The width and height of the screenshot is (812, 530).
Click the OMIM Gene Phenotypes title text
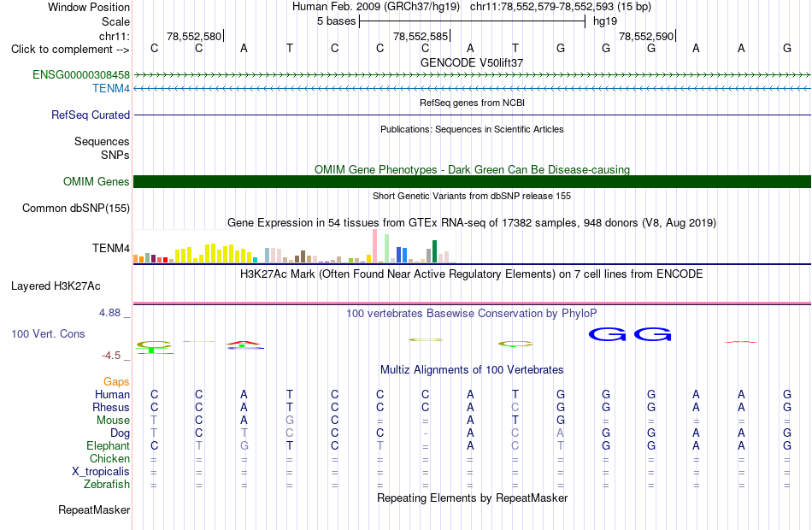click(472, 170)
